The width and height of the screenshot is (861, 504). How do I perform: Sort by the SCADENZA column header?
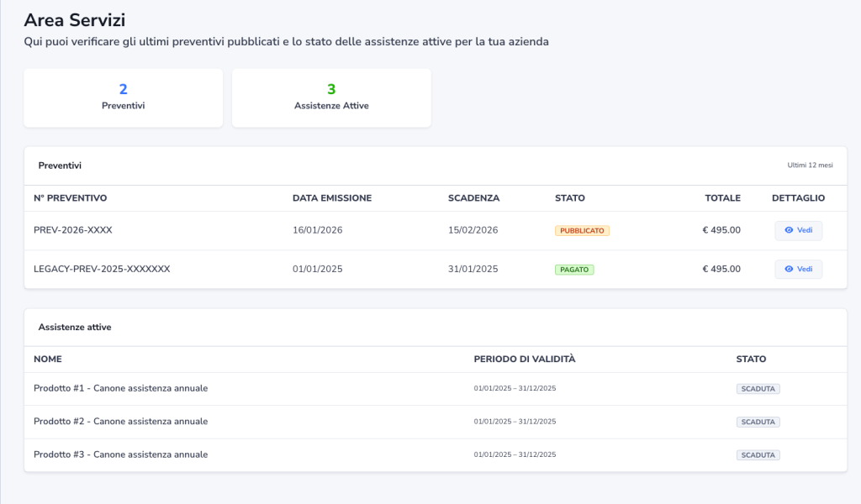(x=473, y=198)
